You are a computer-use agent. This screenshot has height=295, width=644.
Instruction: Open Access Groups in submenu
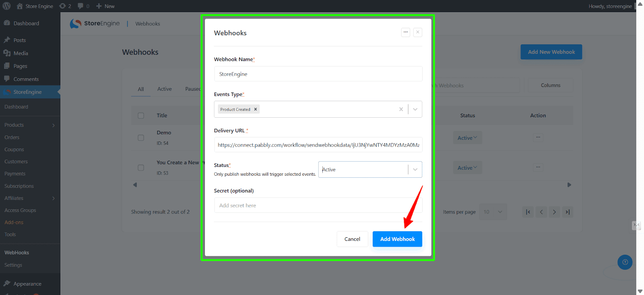pyautogui.click(x=20, y=210)
